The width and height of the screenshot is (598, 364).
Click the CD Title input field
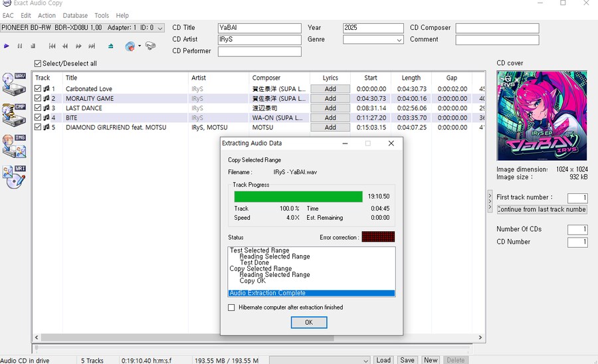click(260, 28)
